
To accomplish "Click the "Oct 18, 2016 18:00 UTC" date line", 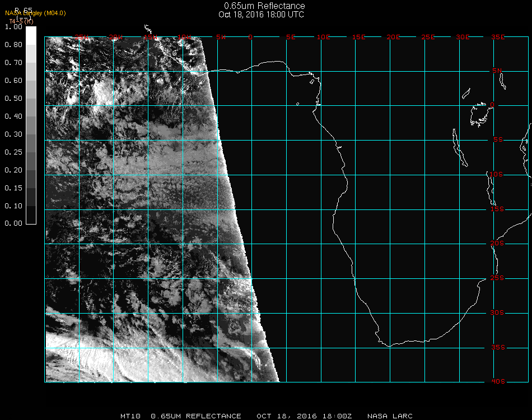I will pos(261,15).
